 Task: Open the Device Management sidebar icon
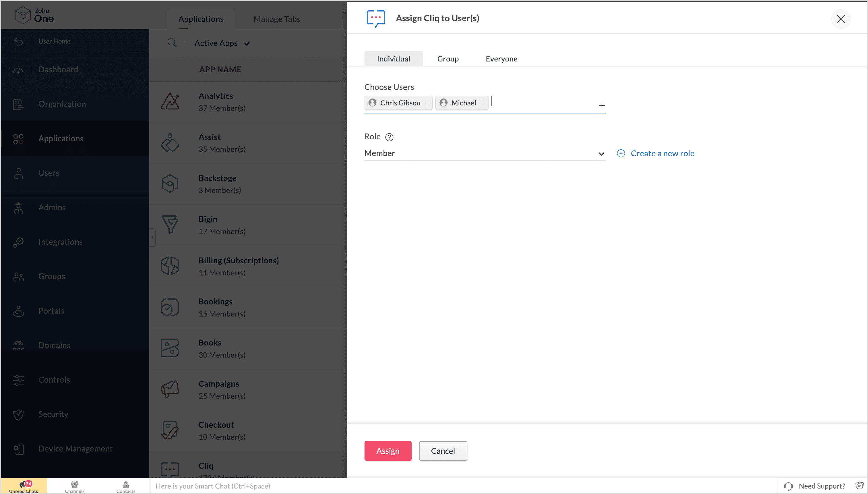[x=18, y=449]
